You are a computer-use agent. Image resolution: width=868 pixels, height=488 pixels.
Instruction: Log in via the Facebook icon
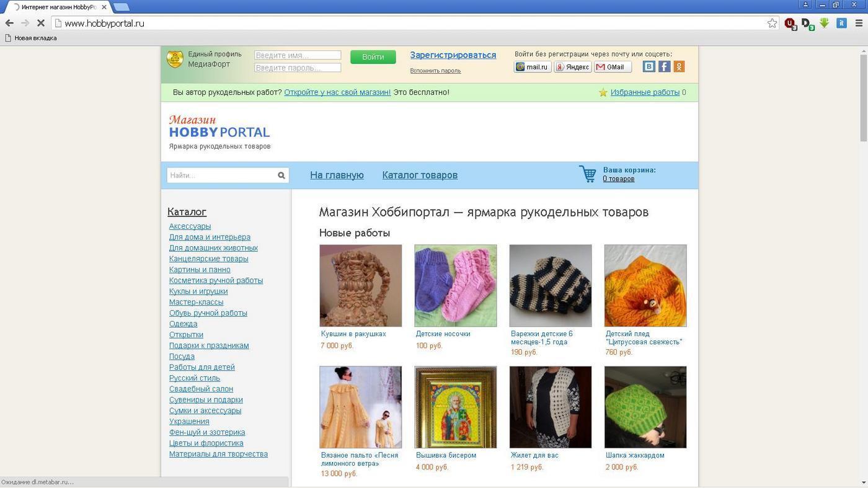(x=664, y=66)
